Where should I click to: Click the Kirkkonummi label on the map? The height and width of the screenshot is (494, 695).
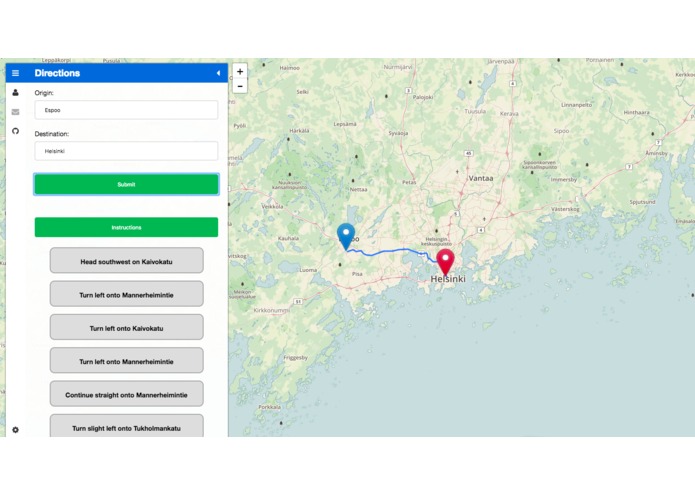271,310
